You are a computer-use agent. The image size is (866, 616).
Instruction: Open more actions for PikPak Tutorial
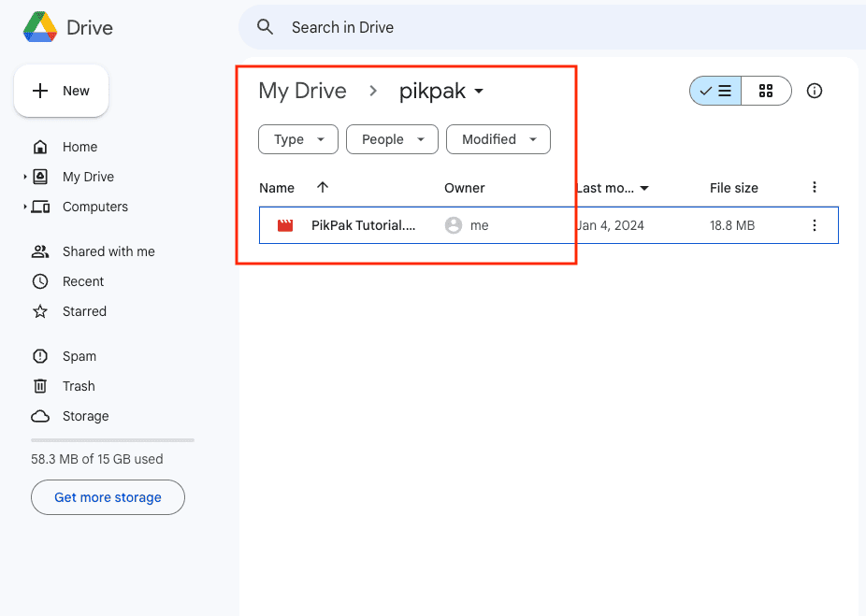(814, 225)
